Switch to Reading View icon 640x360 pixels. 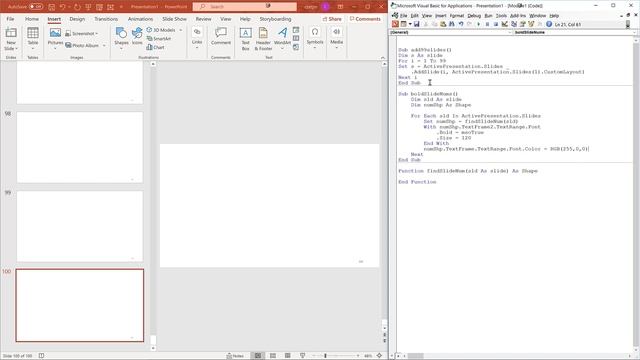tap(288, 356)
